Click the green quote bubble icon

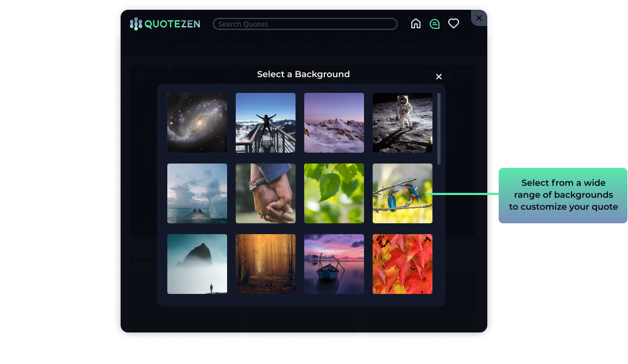pos(435,24)
